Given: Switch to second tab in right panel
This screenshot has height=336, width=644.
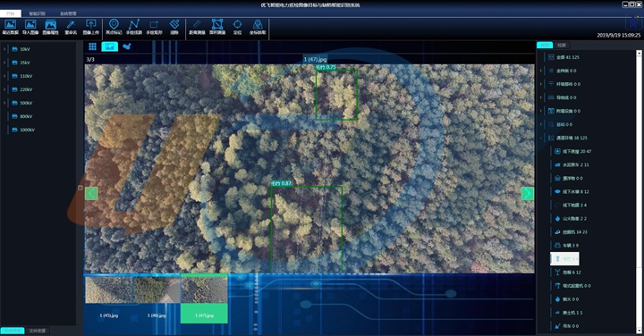Looking at the screenshot, I should click(562, 46).
